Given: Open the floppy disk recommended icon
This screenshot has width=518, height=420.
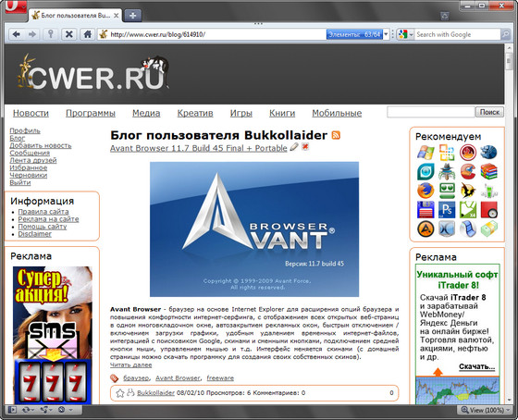Looking at the screenshot, I should pyautogui.click(x=425, y=209).
